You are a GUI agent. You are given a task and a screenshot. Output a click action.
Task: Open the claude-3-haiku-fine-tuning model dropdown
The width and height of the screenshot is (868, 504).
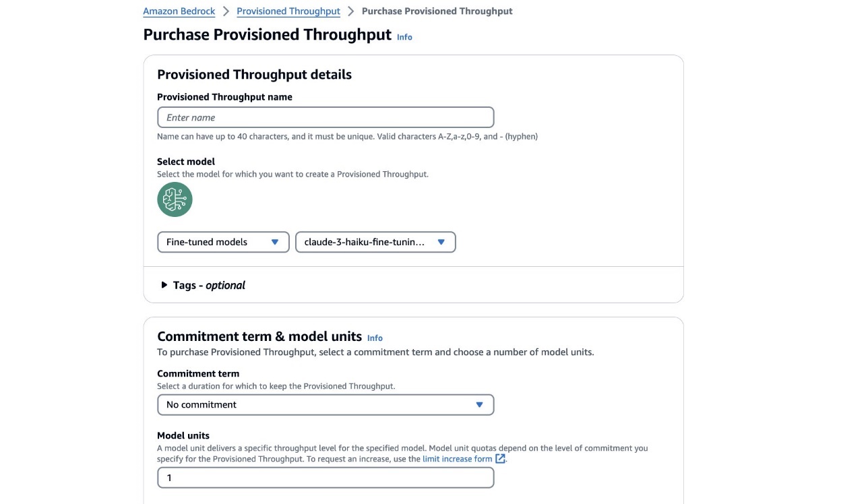(375, 242)
